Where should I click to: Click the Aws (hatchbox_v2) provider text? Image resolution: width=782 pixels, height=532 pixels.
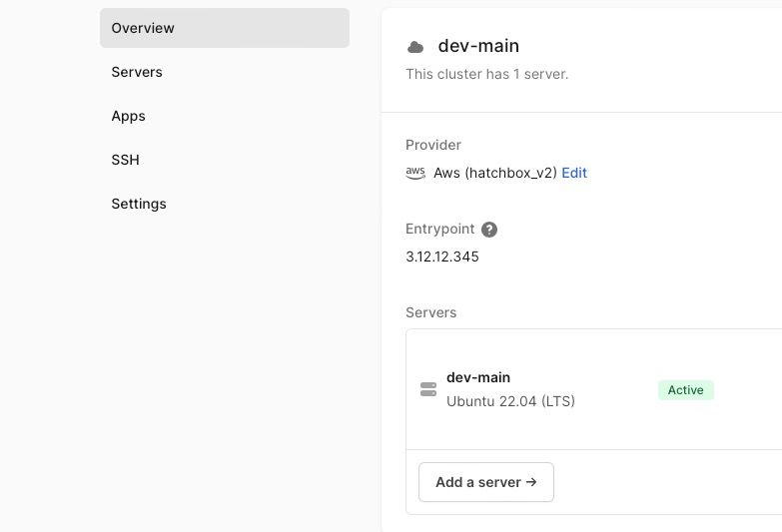tap(495, 173)
